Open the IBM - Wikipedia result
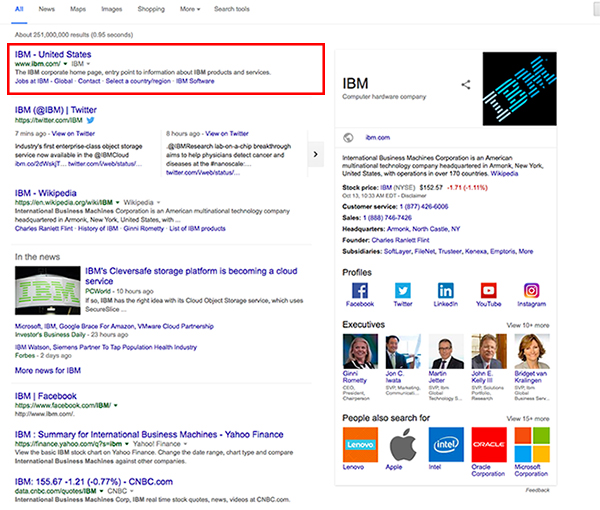Image resolution: width=600 pixels, height=510 pixels. [x=46, y=193]
